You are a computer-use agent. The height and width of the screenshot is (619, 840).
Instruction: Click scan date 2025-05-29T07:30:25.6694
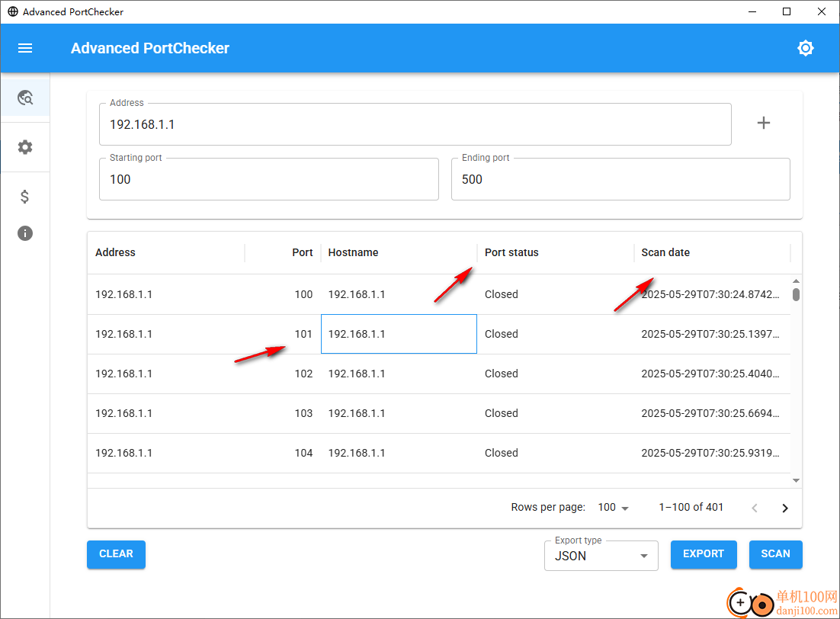[x=710, y=413]
